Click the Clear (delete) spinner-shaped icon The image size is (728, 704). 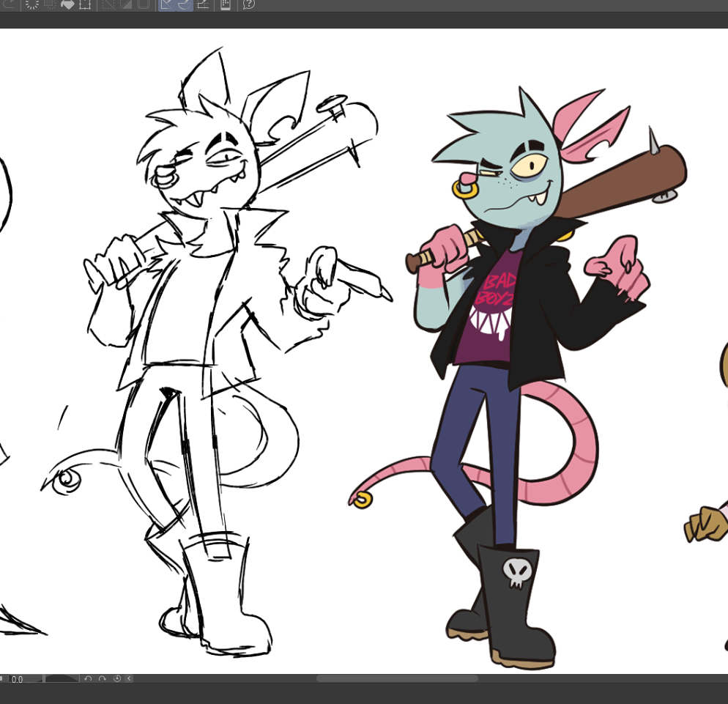pos(32,4)
